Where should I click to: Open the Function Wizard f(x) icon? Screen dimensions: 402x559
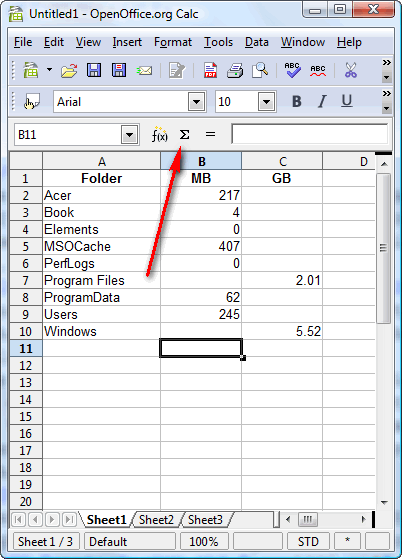pyautogui.click(x=159, y=134)
